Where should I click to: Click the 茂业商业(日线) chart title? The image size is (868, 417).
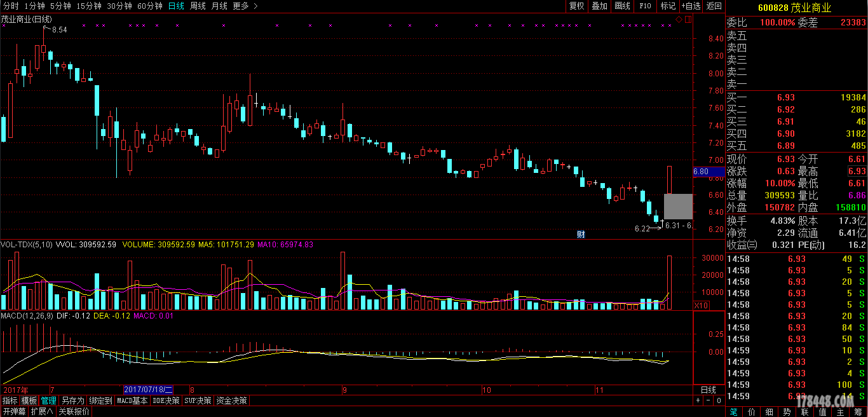27,19
